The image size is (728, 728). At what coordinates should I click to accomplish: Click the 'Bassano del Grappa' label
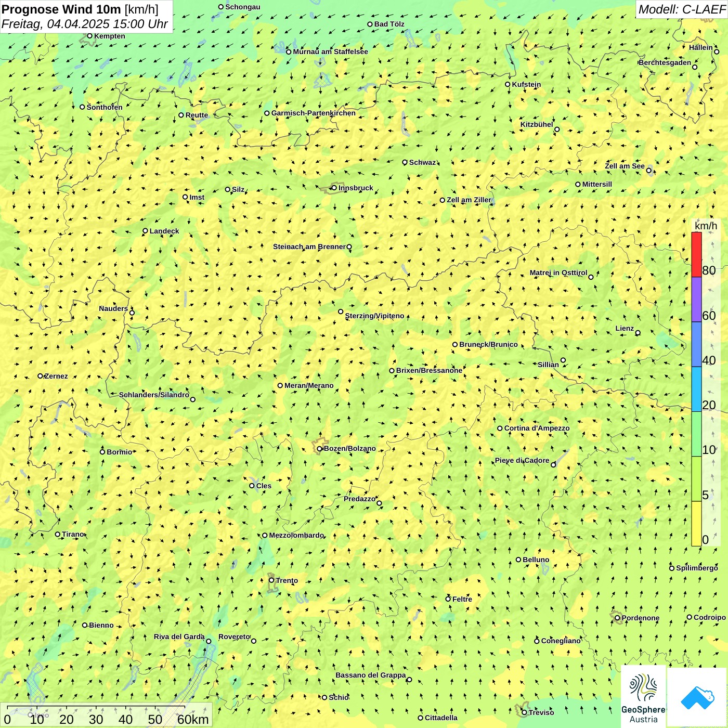[x=371, y=675]
